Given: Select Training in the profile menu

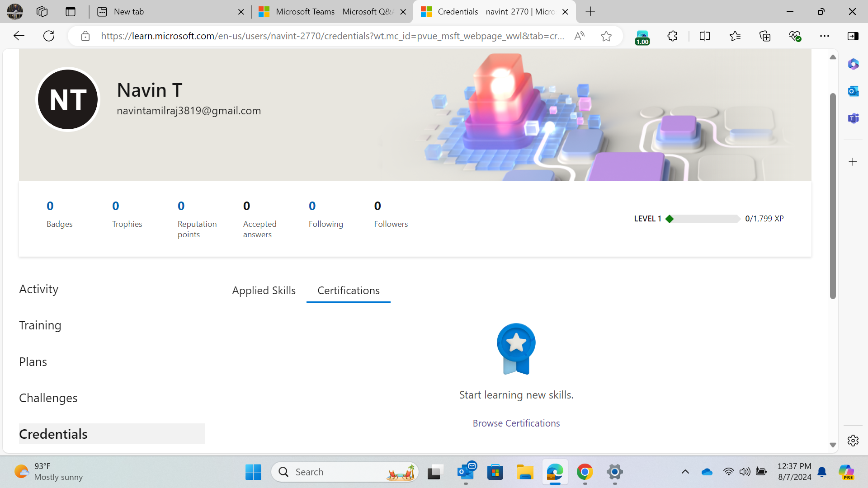Looking at the screenshot, I should 40,325.
